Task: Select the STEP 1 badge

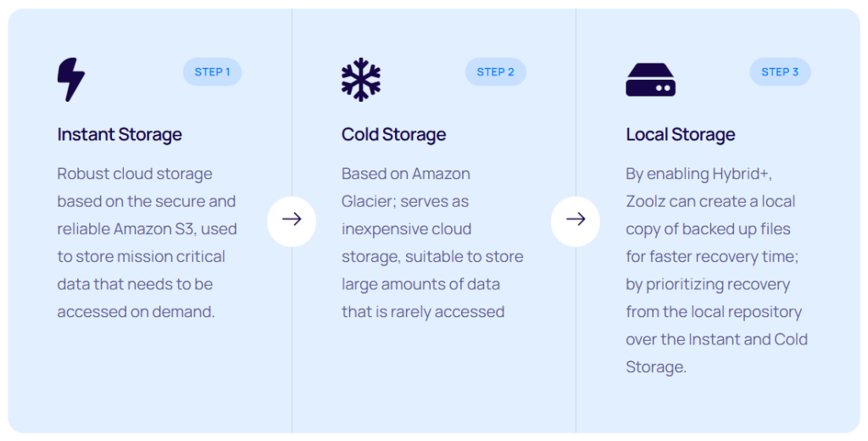Action: pyautogui.click(x=212, y=72)
